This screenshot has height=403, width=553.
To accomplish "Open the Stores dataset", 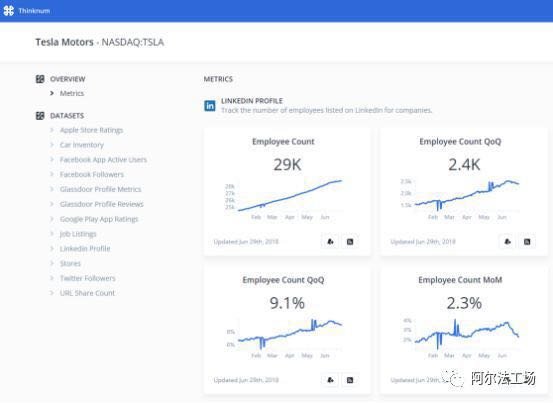I will pyautogui.click(x=70, y=263).
